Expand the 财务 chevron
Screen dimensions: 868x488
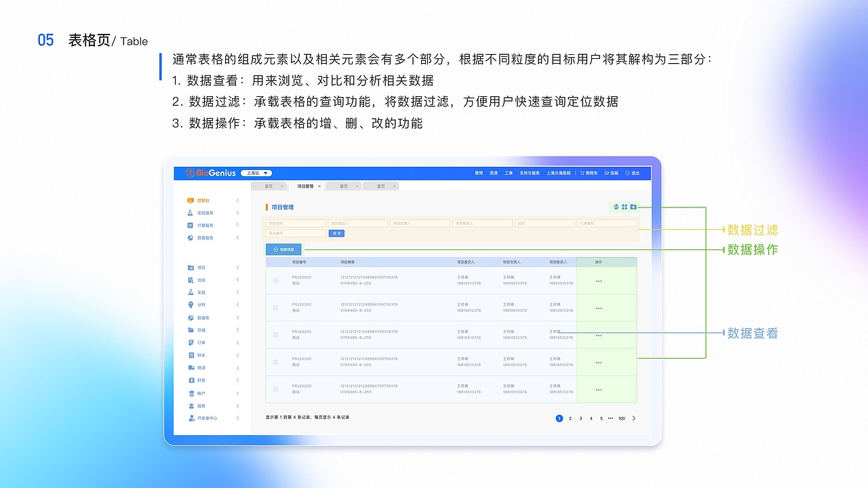pyautogui.click(x=237, y=380)
